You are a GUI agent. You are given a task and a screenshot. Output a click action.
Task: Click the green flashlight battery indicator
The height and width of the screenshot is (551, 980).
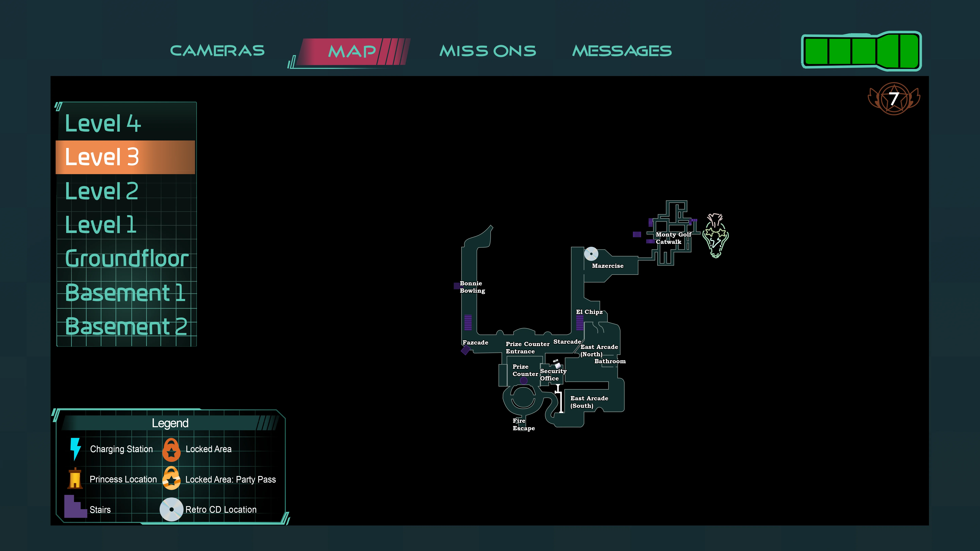[861, 51]
